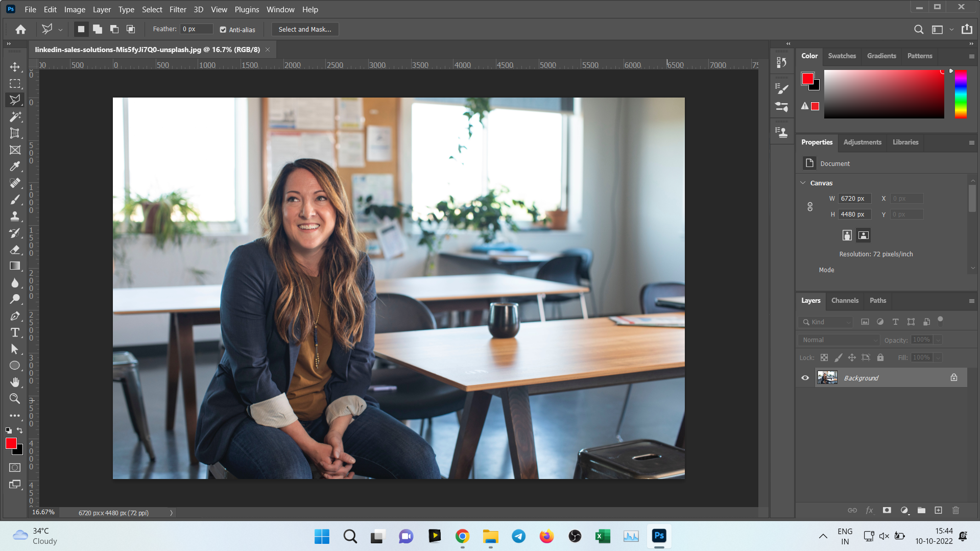
Task: Select the Frame tool
Action: tap(15, 150)
